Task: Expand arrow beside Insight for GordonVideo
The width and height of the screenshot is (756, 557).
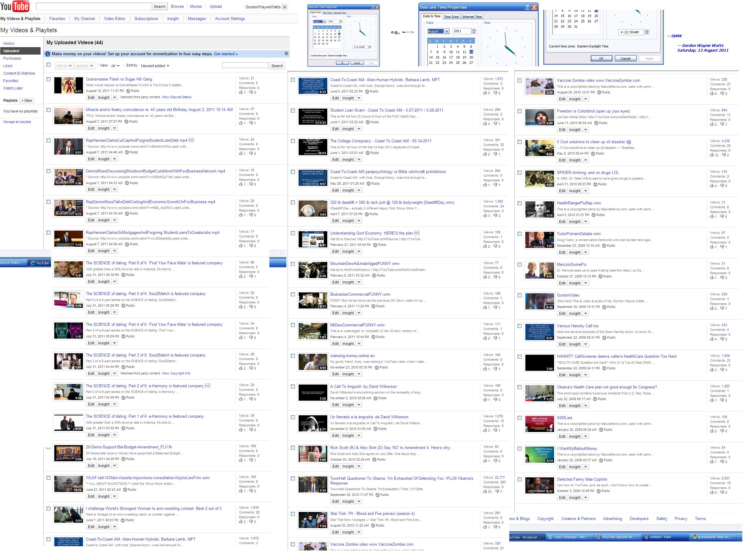Action: tap(585, 314)
